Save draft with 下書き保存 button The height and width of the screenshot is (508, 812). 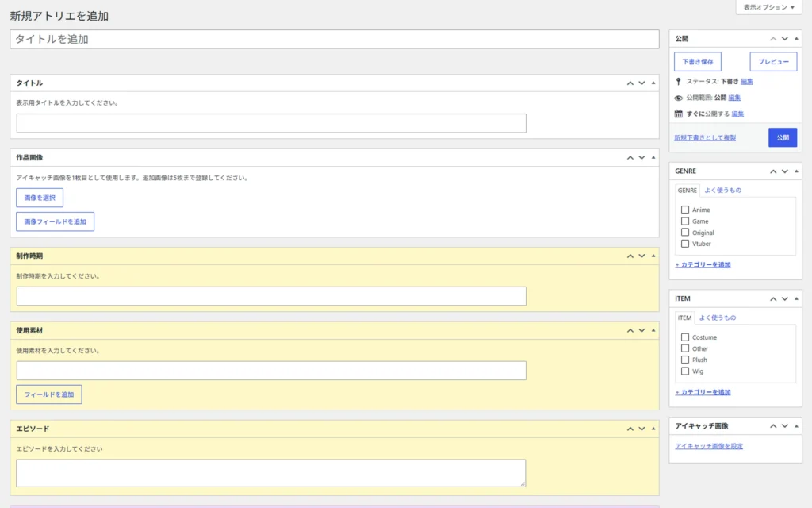(698, 62)
